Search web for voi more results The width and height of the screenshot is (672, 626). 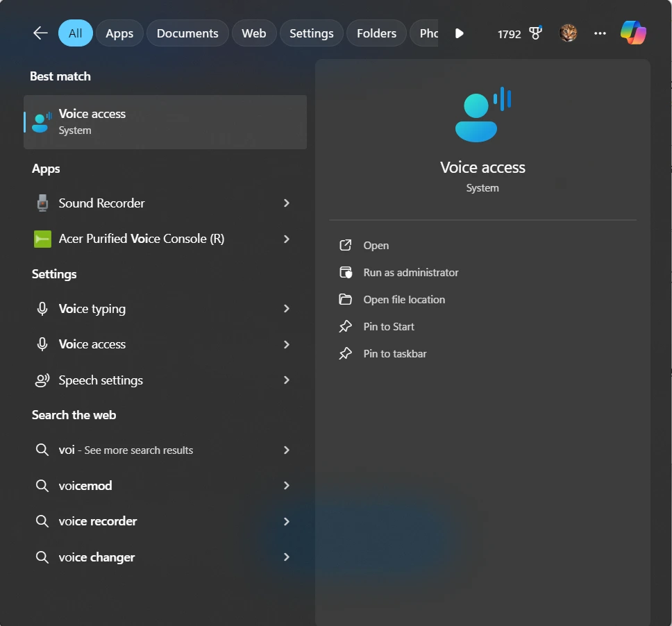point(165,450)
